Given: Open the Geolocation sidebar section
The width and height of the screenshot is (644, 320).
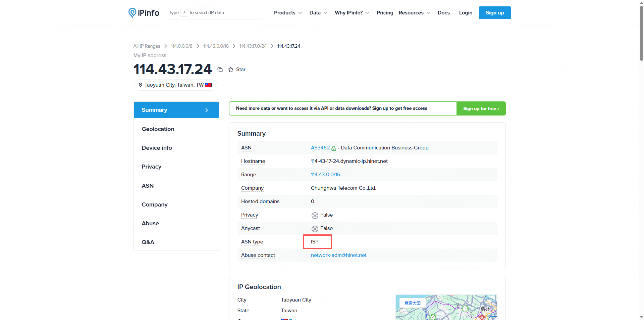Looking at the screenshot, I should [x=158, y=129].
